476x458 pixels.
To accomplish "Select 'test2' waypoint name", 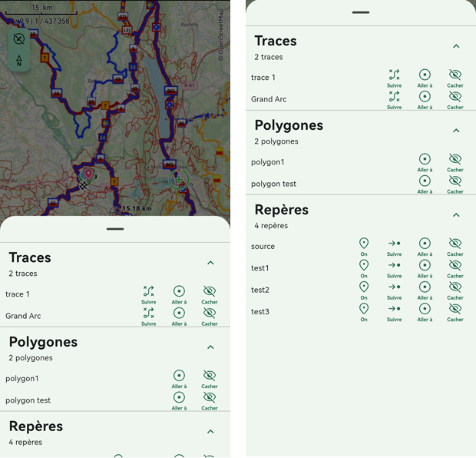I will pyautogui.click(x=260, y=290).
